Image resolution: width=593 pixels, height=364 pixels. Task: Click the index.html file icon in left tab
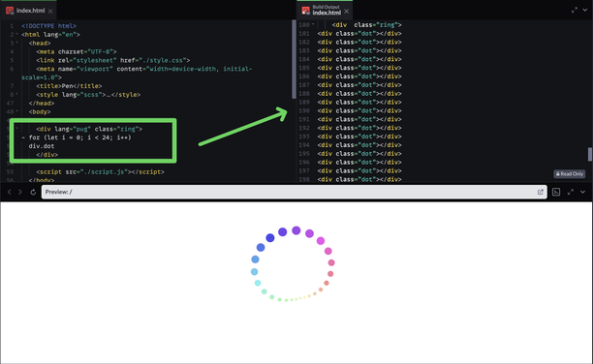coord(10,11)
